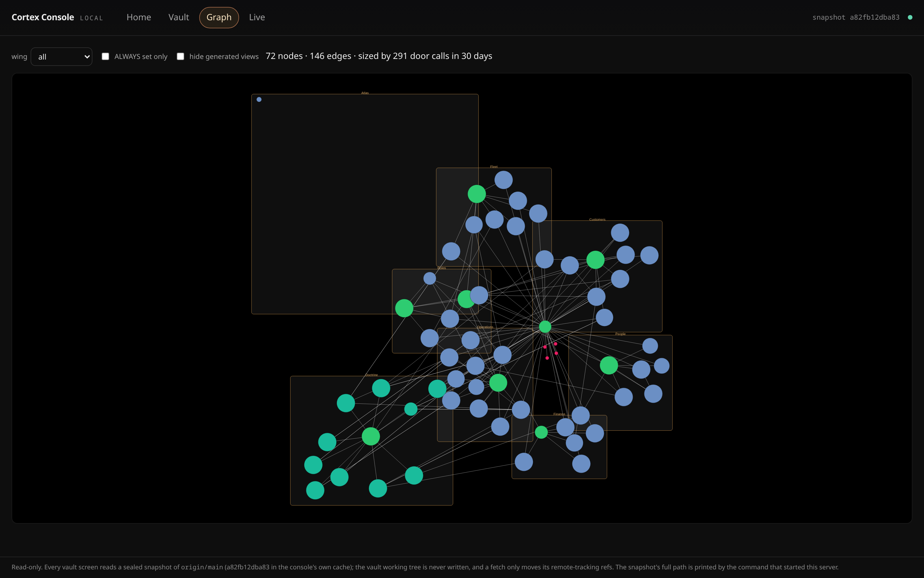Click the origin/main text in footer
This screenshot has height=578, width=924.
pos(202,567)
